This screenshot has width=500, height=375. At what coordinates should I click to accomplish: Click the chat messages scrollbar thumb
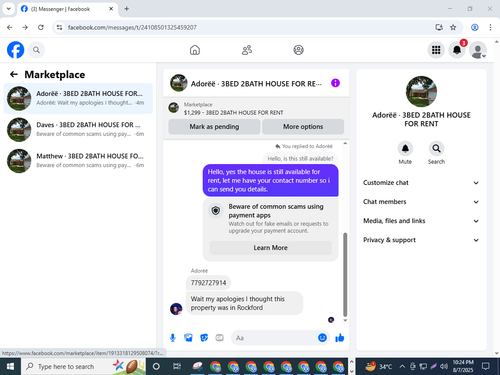pos(345,274)
